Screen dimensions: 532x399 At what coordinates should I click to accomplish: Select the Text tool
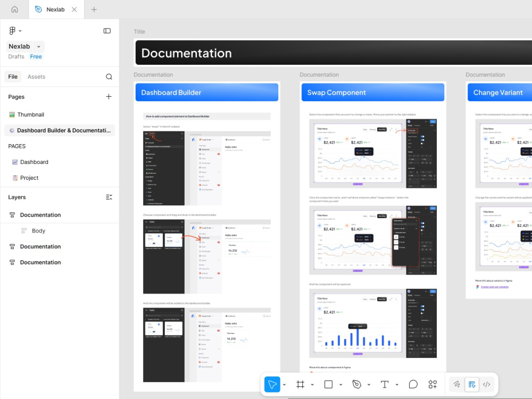385,385
